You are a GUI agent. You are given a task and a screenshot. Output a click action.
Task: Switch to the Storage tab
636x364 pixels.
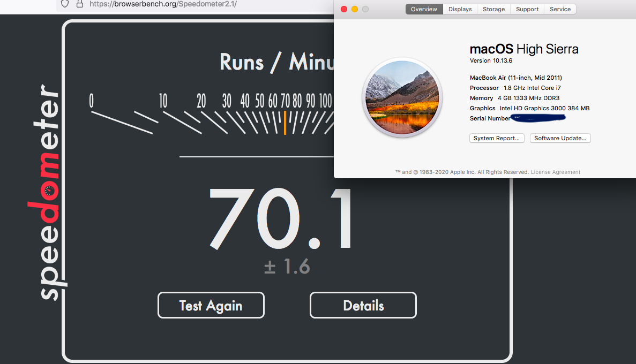click(x=493, y=9)
